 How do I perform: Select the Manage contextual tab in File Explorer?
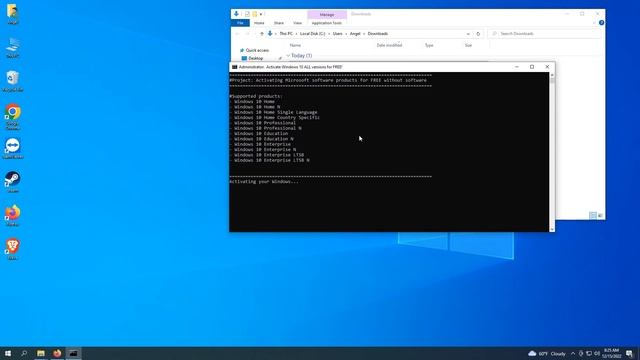[327, 15]
